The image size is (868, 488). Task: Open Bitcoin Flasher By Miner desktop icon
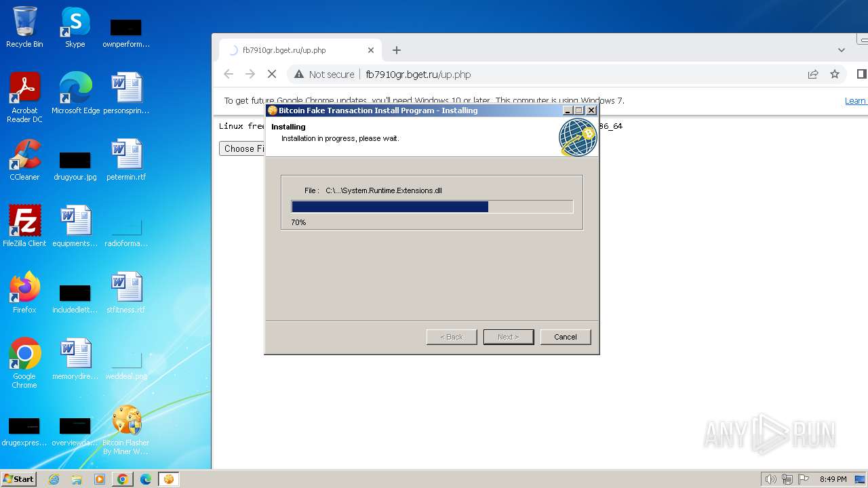click(125, 430)
